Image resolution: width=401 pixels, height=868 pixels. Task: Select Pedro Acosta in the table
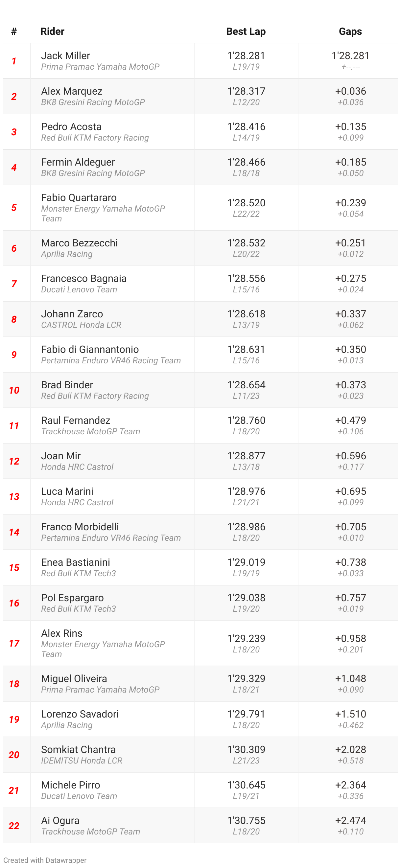pyautogui.click(x=71, y=126)
